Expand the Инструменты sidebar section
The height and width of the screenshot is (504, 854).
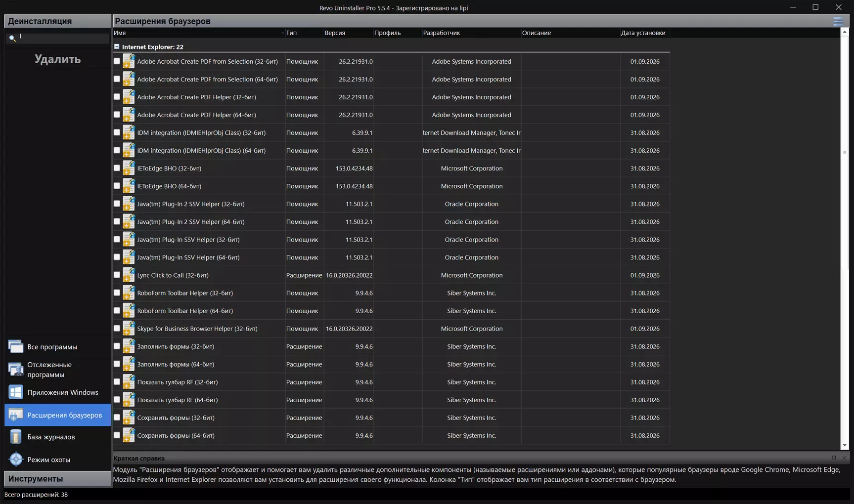click(x=58, y=478)
